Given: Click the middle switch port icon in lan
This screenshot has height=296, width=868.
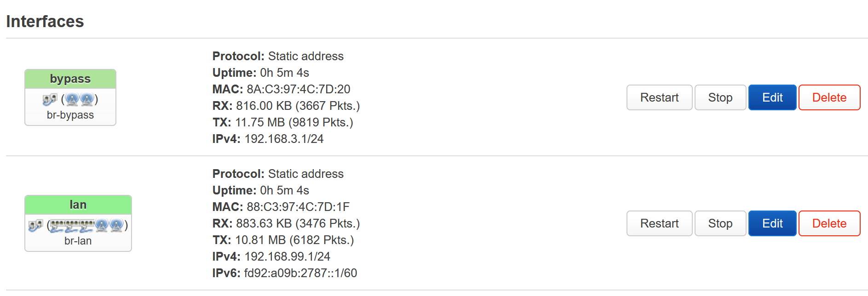Looking at the screenshot, I should (72, 225).
